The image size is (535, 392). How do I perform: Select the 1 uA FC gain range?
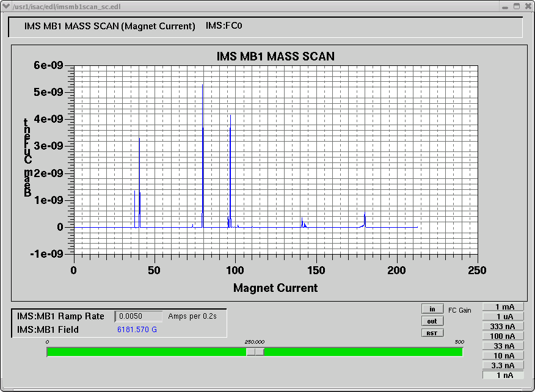(504, 316)
